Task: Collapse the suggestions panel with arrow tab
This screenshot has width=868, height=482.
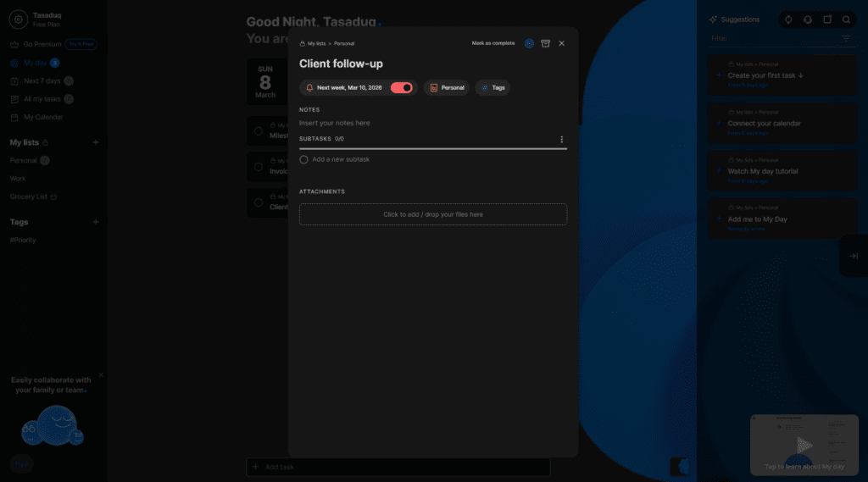Action: click(854, 256)
